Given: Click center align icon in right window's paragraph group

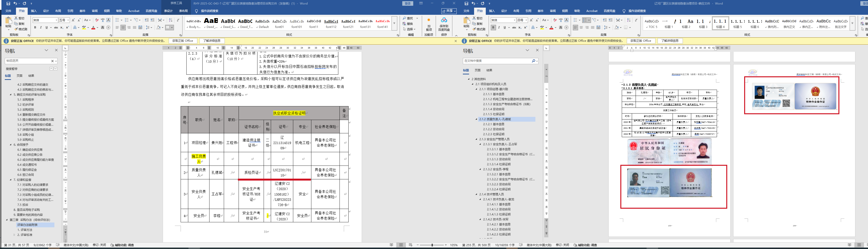Looking at the screenshot, I should point(581,28).
